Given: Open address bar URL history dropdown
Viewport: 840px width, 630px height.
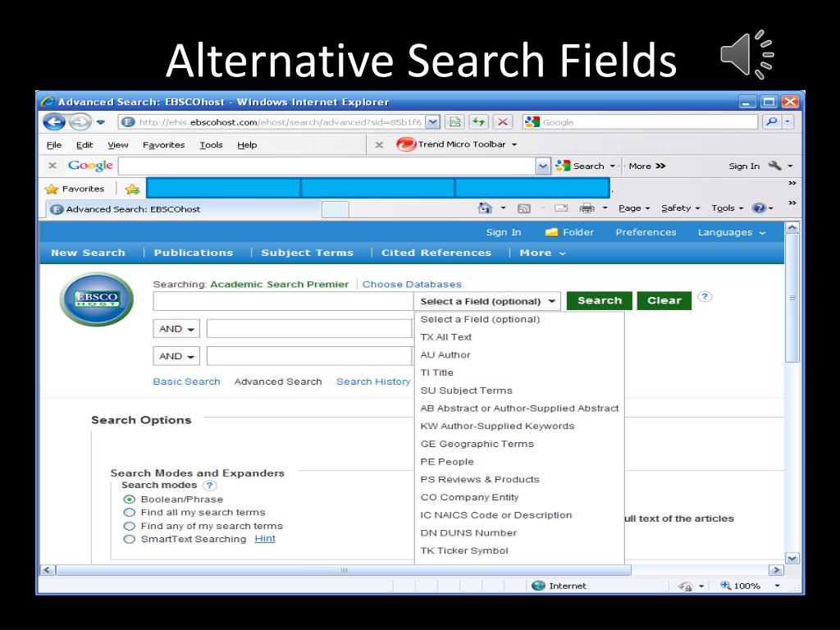Looking at the screenshot, I should 433,122.
